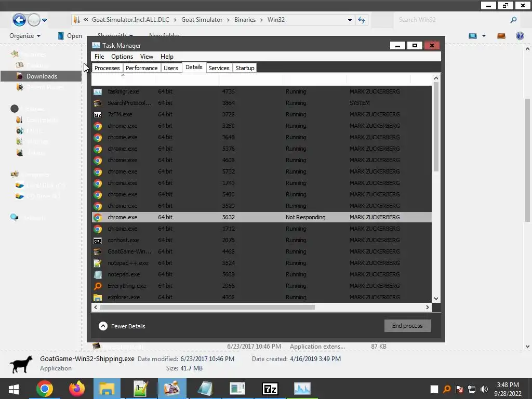Screen dimensions: 532x399
Task: Switch to the Performance tab
Action: (x=141, y=68)
